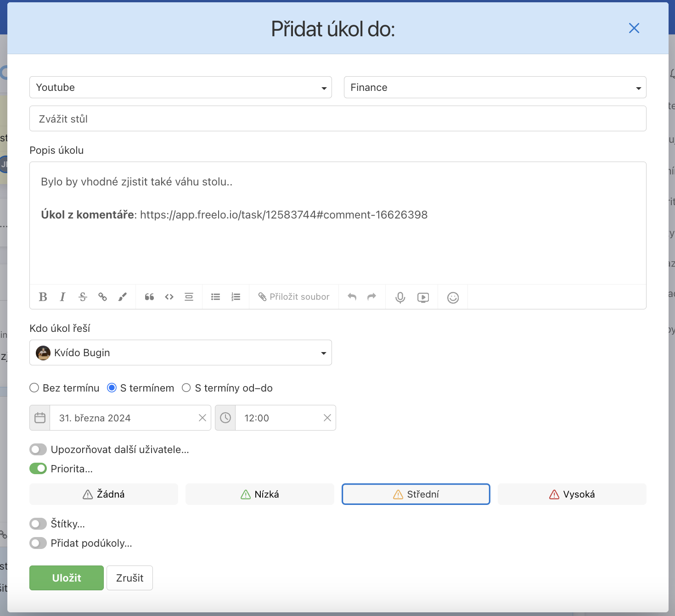Record audio with the microphone icon

(400, 297)
